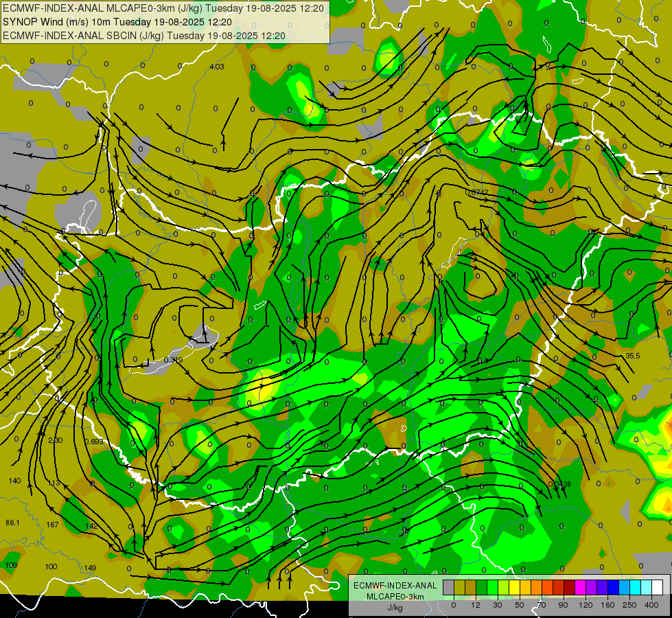672x618 pixels.
Task: Click the map value 140
Action: (14, 481)
